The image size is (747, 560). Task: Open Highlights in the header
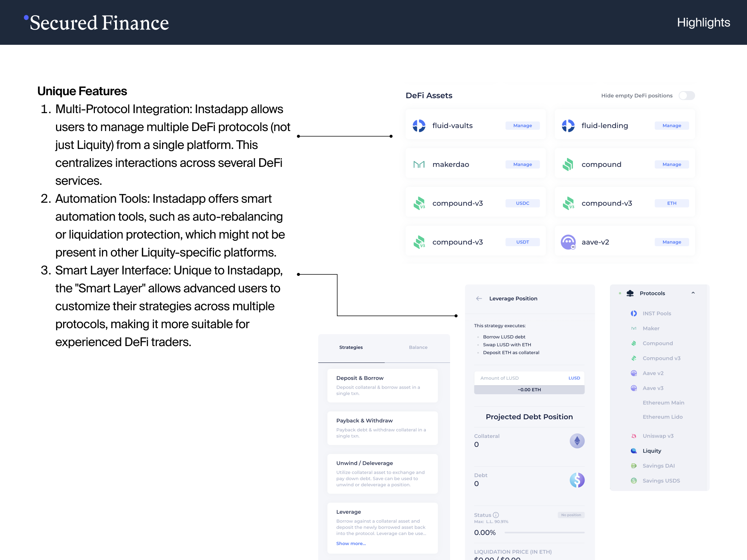pos(703,22)
